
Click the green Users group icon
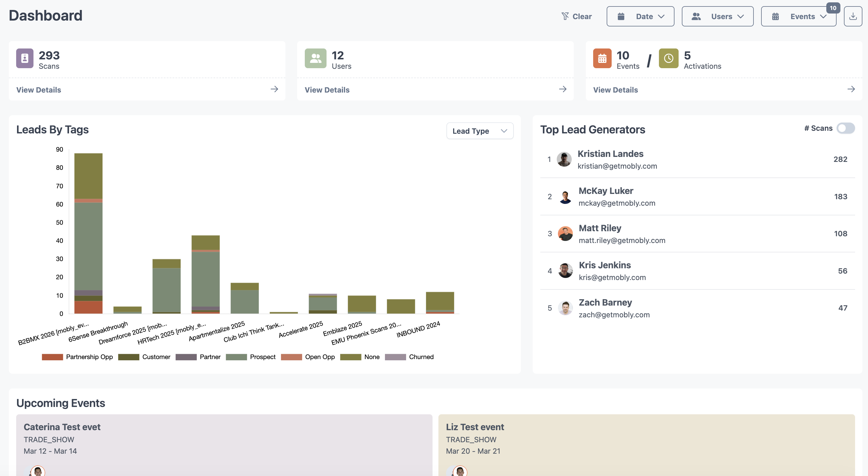pos(315,58)
